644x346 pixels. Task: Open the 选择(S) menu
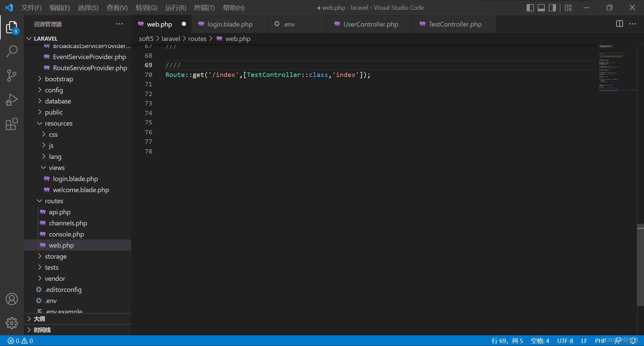(88, 7)
